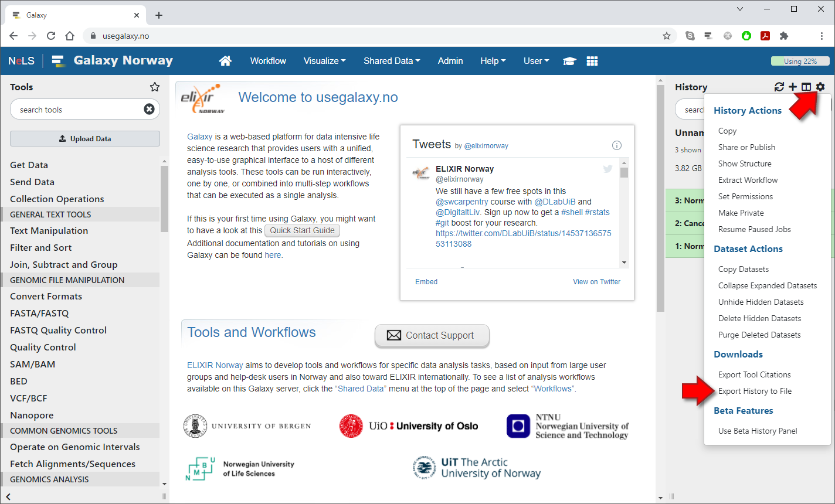Select Export History to File

(x=755, y=391)
